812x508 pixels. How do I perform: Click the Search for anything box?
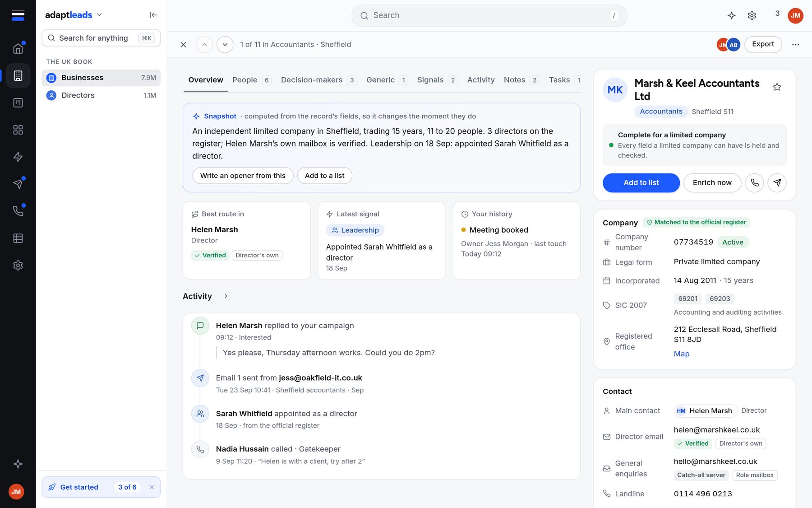tap(101, 38)
